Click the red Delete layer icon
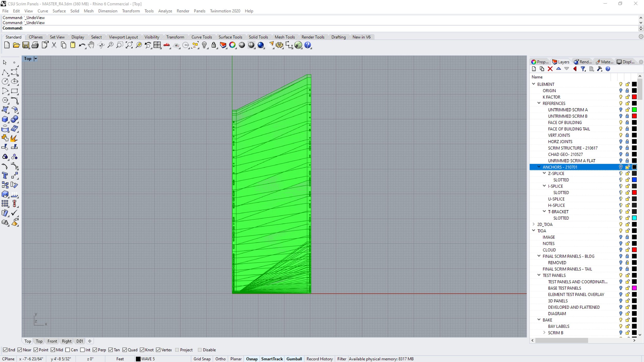Screen dimensions: 644x362 550,69
